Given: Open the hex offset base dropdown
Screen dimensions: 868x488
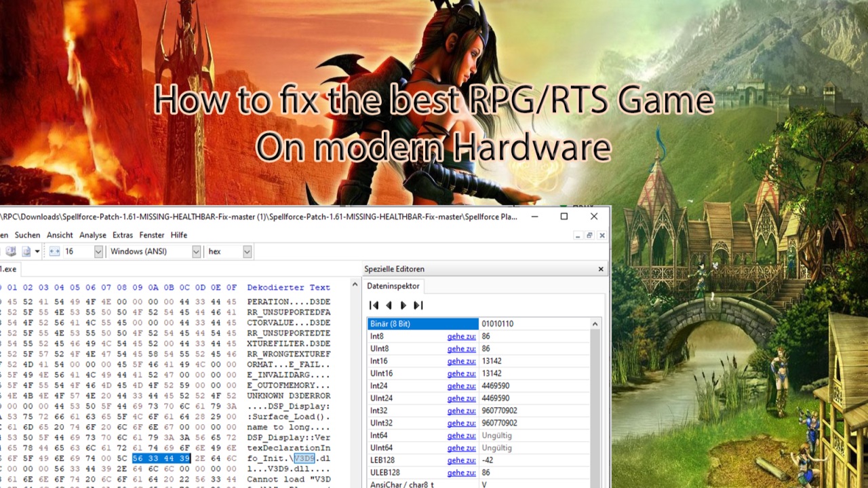Looking at the screenshot, I should [247, 252].
